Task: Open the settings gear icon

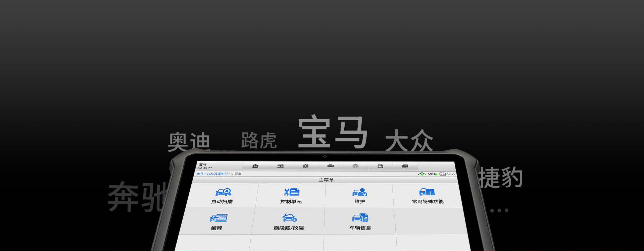Action: 305,166
